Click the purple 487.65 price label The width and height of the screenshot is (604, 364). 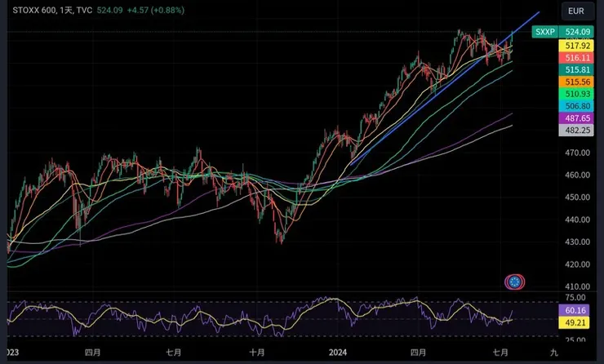point(576,118)
